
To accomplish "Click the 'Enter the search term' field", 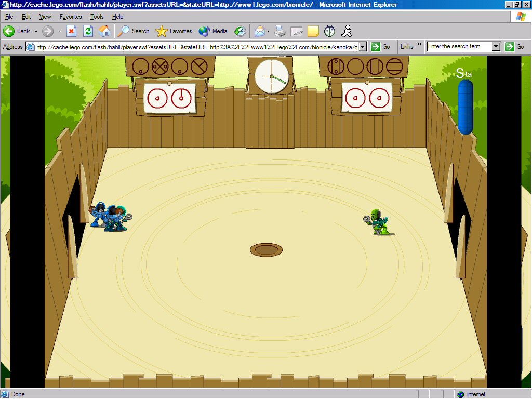I will (459, 46).
